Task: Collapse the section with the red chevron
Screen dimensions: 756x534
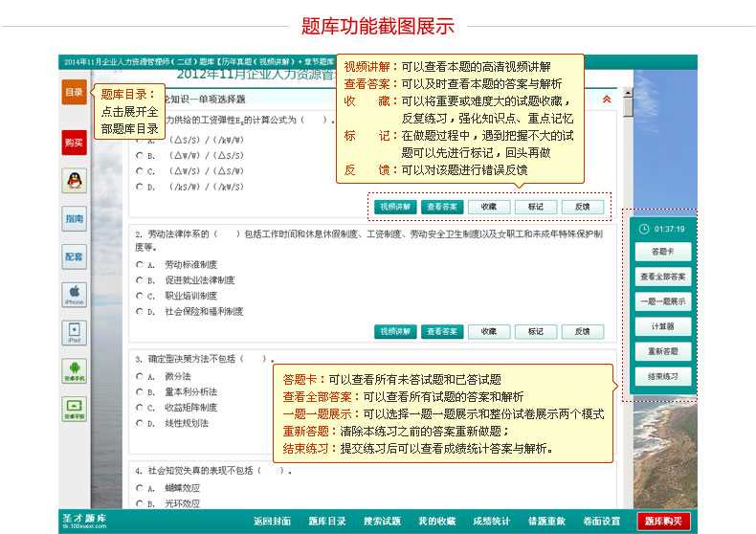Action: [x=606, y=99]
